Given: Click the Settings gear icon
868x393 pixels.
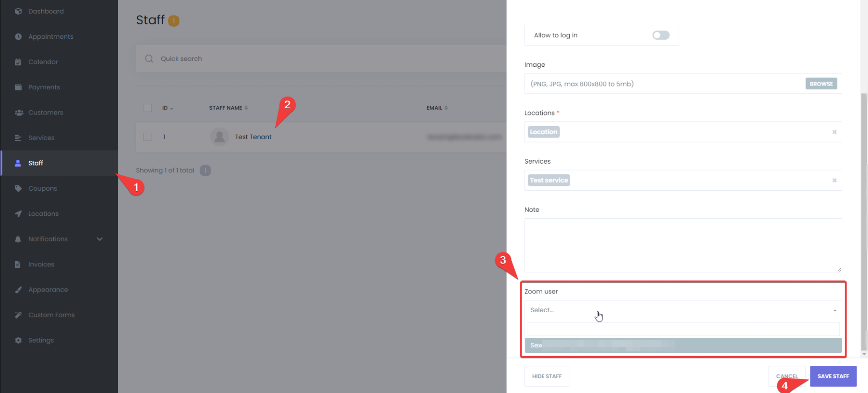Looking at the screenshot, I should [x=18, y=340].
